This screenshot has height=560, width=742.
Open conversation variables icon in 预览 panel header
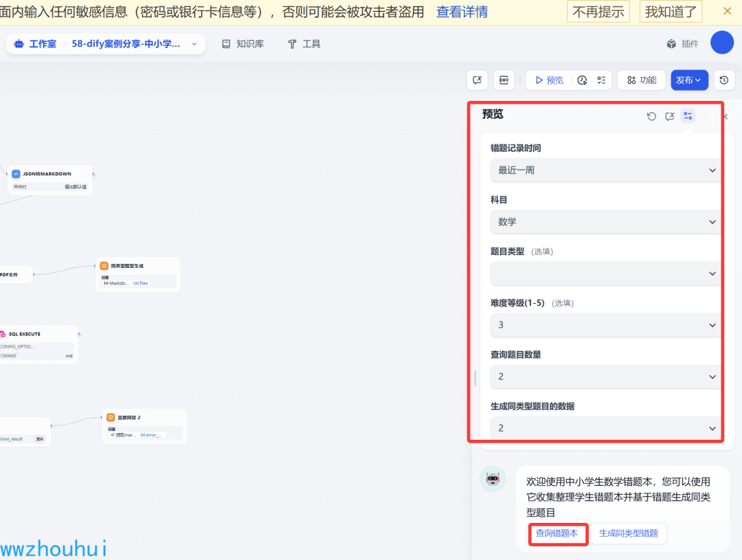[x=670, y=116]
